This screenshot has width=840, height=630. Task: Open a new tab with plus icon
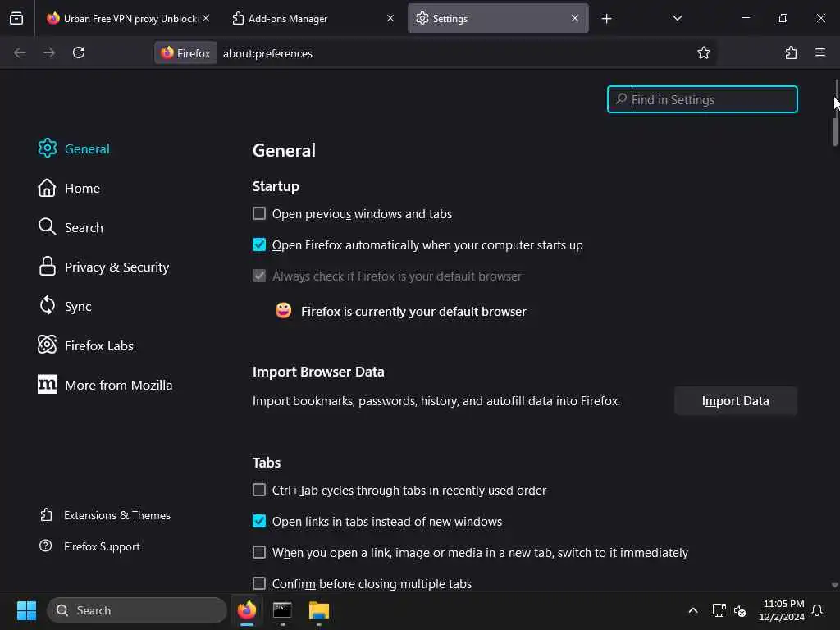tap(606, 18)
